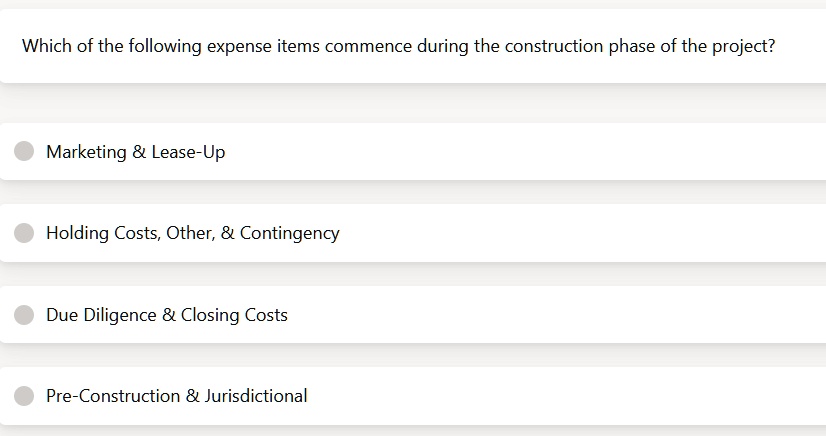Click the word "Marketing" in first option
Viewport: 826px width, 436px height.
[86, 152]
